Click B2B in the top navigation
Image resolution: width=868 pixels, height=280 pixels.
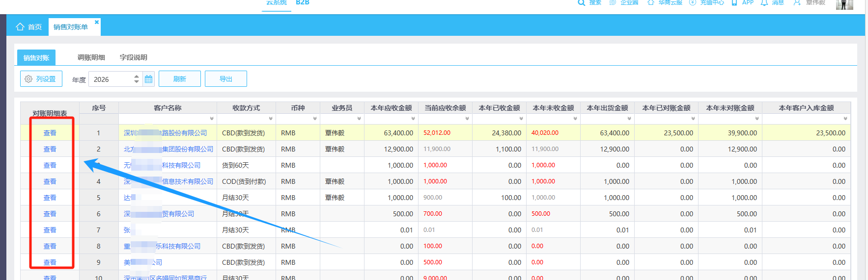[303, 2]
